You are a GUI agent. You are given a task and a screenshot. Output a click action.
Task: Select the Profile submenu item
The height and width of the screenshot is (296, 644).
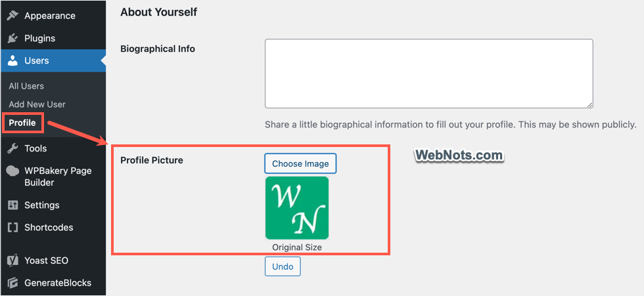tap(22, 123)
